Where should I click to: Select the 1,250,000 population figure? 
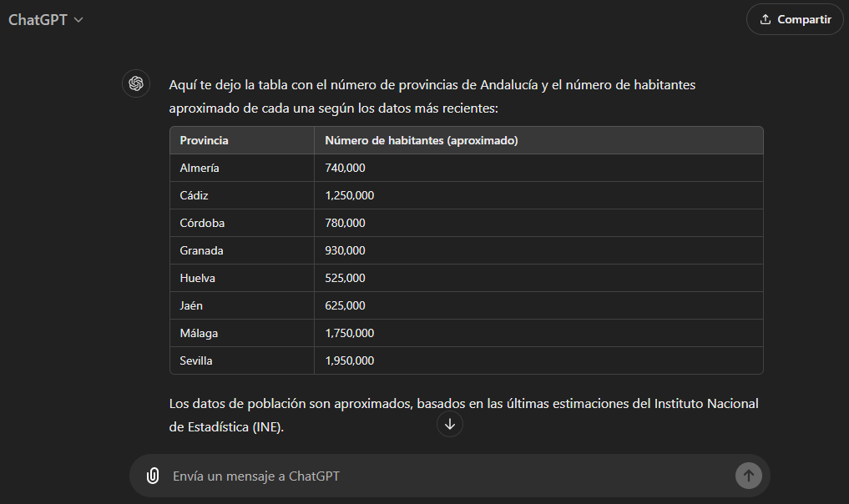(349, 195)
